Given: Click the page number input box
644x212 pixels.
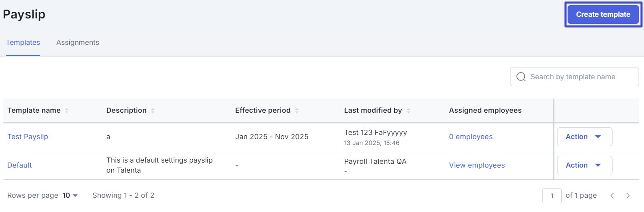Looking at the screenshot, I should (552, 196).
